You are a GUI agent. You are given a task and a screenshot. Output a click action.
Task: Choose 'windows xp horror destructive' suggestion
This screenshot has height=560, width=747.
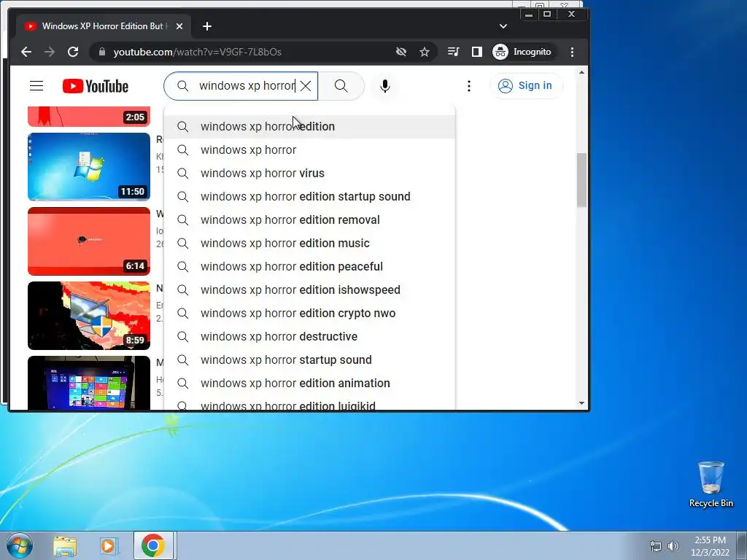tap(309, 337)
